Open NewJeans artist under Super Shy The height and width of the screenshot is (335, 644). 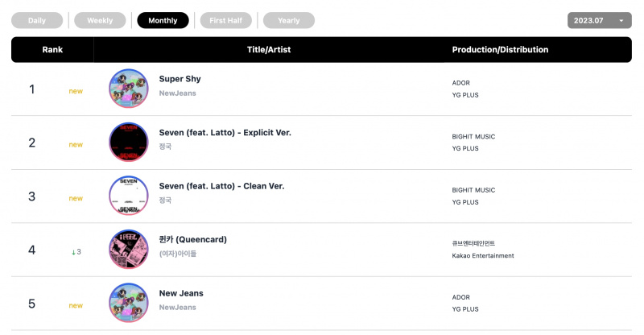(177, 93)
